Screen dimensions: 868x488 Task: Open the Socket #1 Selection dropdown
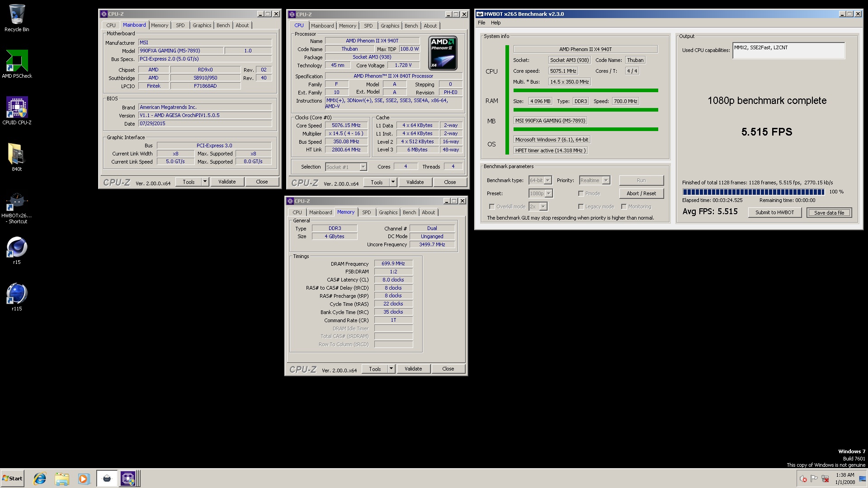coord(346,167)
